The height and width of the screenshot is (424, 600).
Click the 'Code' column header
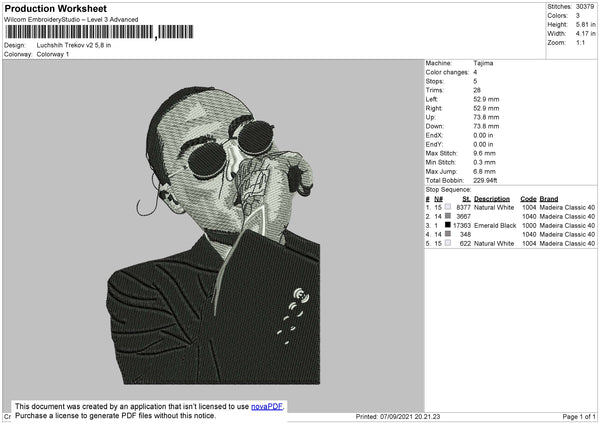coord(528,199)
